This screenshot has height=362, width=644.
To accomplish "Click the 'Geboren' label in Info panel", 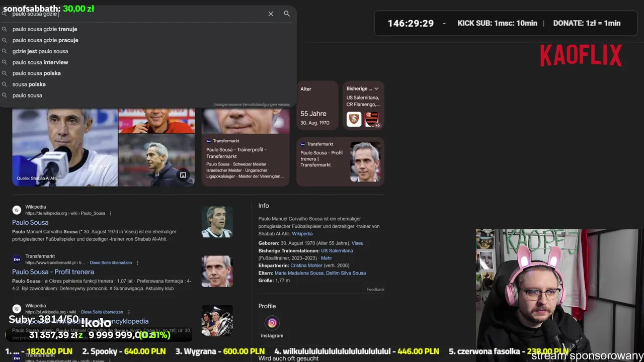I will click(269, 243).
